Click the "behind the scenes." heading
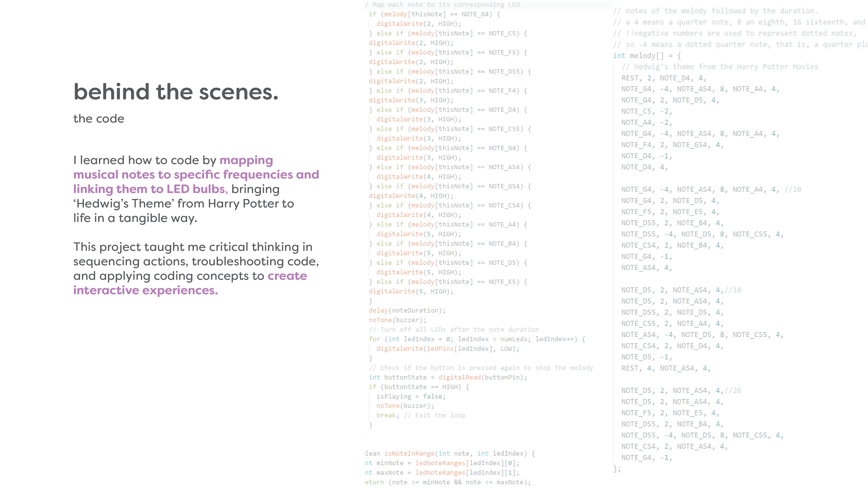Viewport: 868px width, 488px height. [176, 92]
